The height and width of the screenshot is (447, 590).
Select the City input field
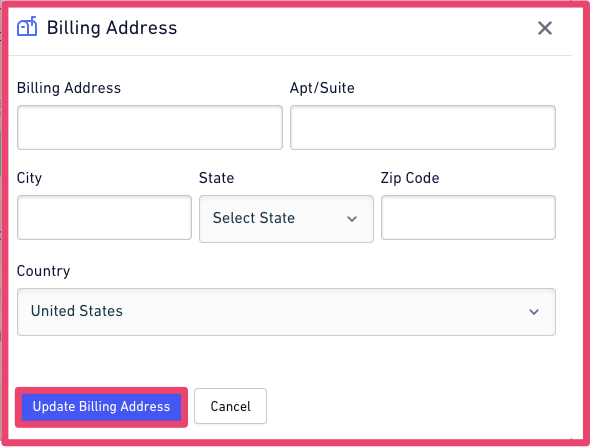click(x=104, y=217)
